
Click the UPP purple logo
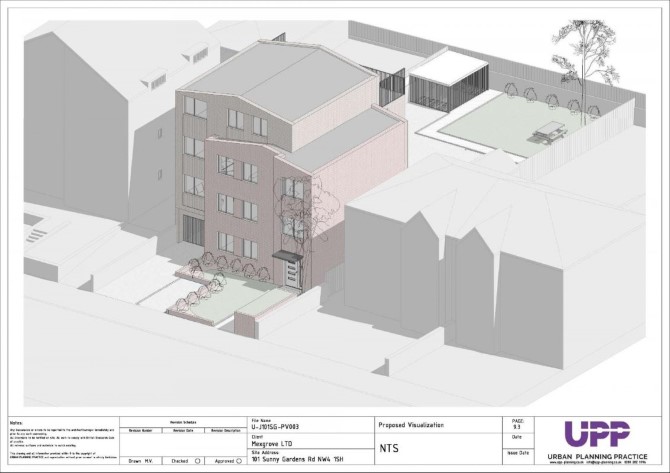(596, 433)
